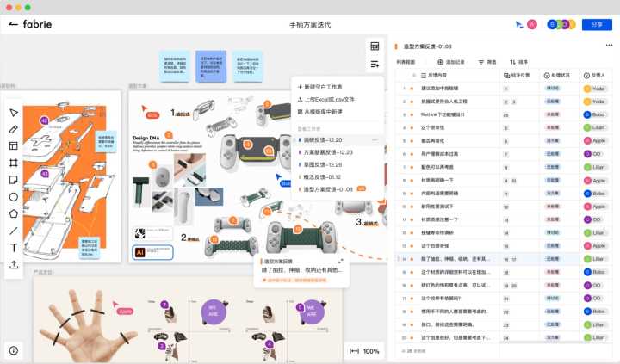Viewport: 620px width, 364px height.
Task: Click the 排序 sort button
Action: coord(518,62)
